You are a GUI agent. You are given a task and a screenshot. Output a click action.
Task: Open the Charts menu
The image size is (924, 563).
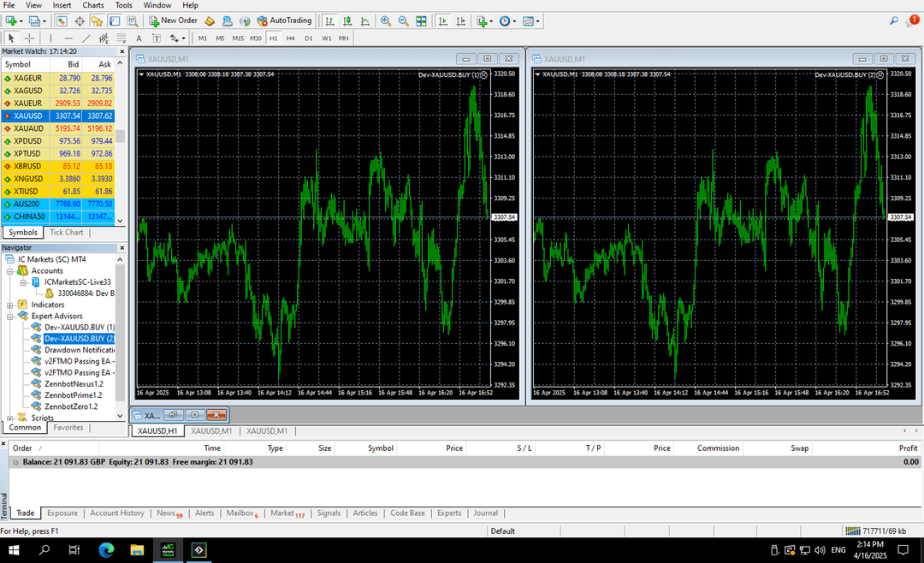[93, 5]
